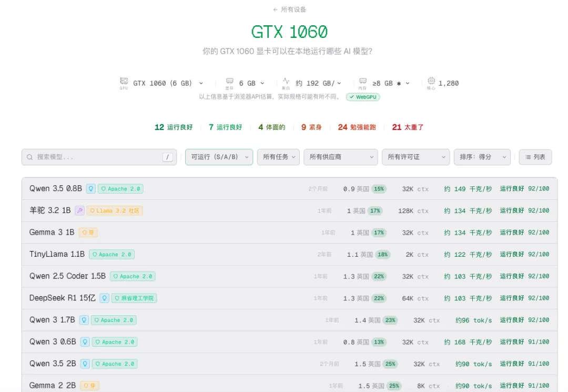
Task: Filter by 7 运行良好 tier
Action: coord(225,127)
